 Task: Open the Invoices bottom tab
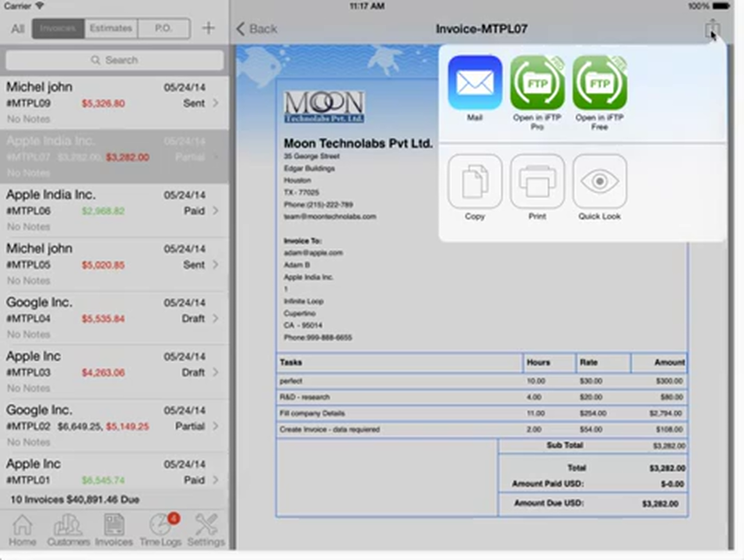tap(114, 530)
